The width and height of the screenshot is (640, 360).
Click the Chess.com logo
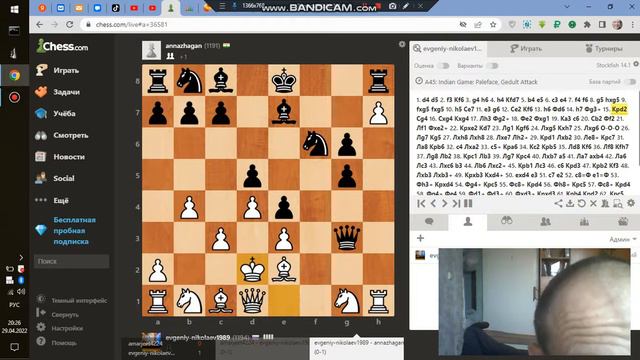(x=62, y=46)
